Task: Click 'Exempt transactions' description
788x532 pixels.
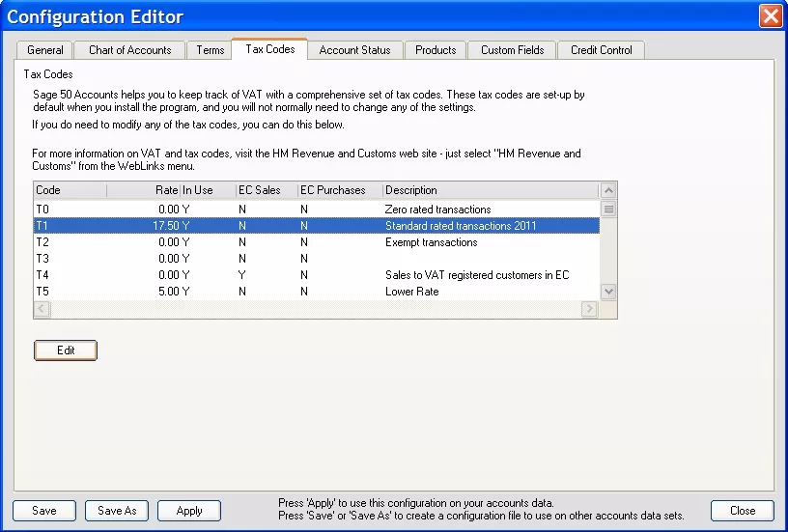Action: point(432,242)
